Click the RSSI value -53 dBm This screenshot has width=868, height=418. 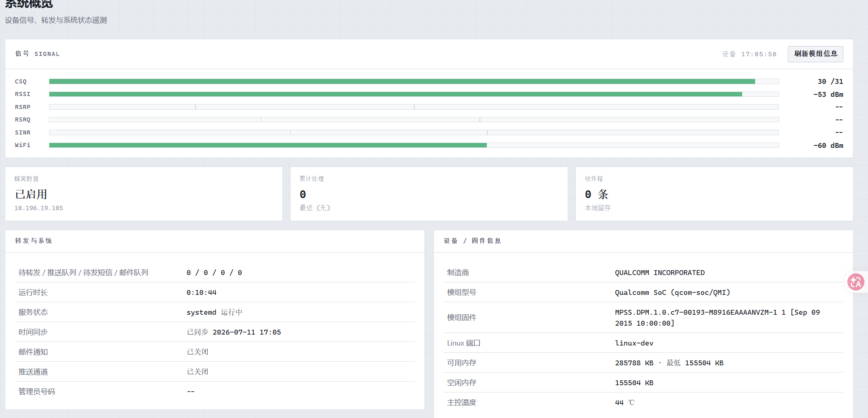coord(828,94)
